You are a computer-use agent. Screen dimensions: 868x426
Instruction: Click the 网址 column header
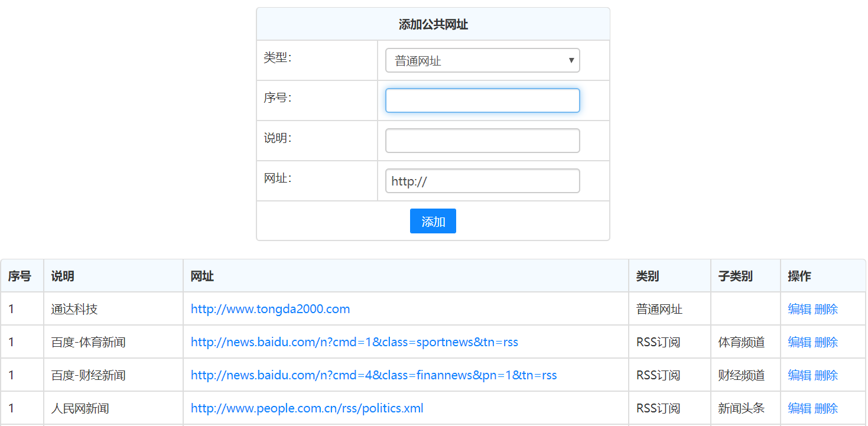(x=202, y=276)
